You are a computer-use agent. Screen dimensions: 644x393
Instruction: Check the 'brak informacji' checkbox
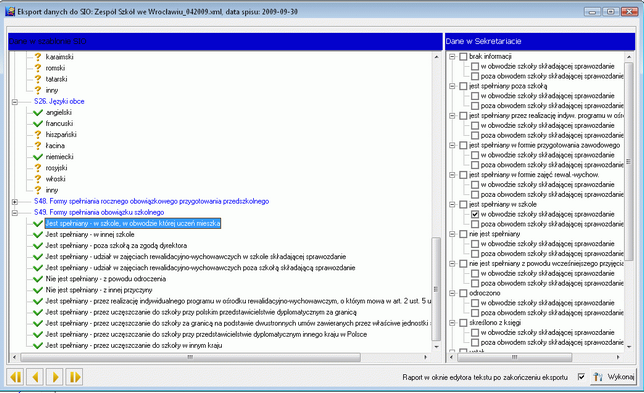click(463, 57)
